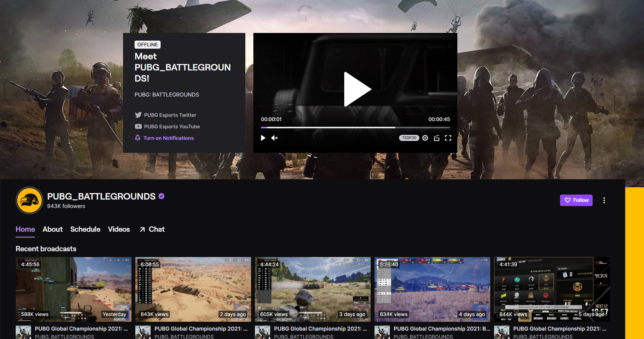Click the OFFLINE status badge
This screenshot has height=339, width=644.
coord(148,44)
